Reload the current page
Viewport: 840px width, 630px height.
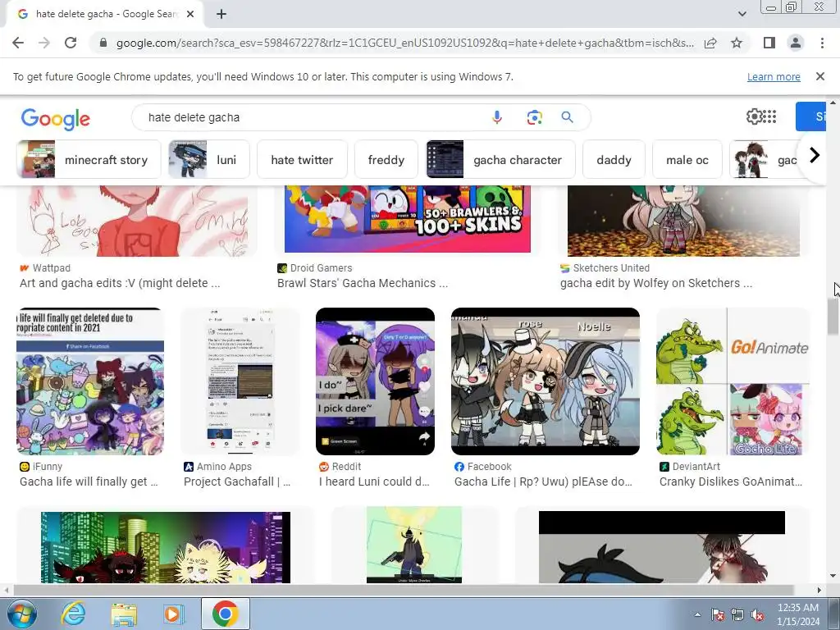point(71,43)
